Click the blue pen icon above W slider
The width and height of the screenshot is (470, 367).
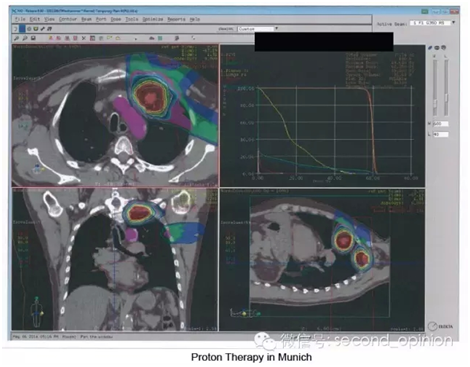(430, 48)
